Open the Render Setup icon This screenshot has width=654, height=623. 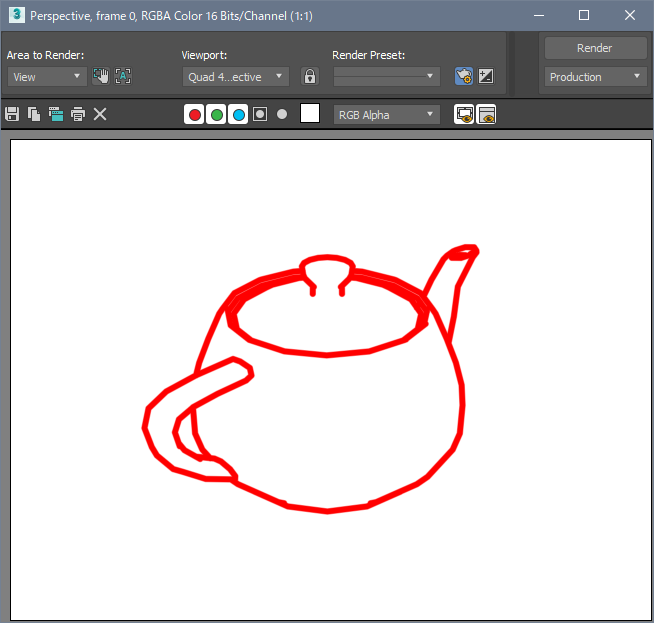coord(464,76)
